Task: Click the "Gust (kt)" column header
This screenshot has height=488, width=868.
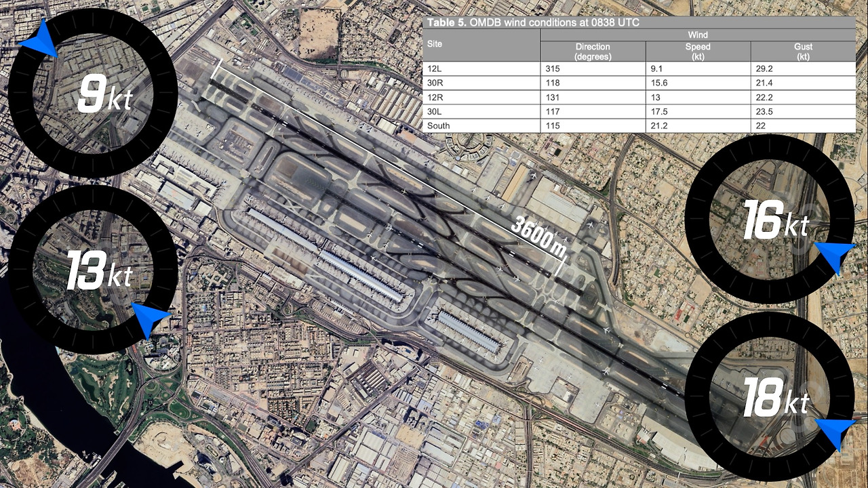Action: click(803, 52)
